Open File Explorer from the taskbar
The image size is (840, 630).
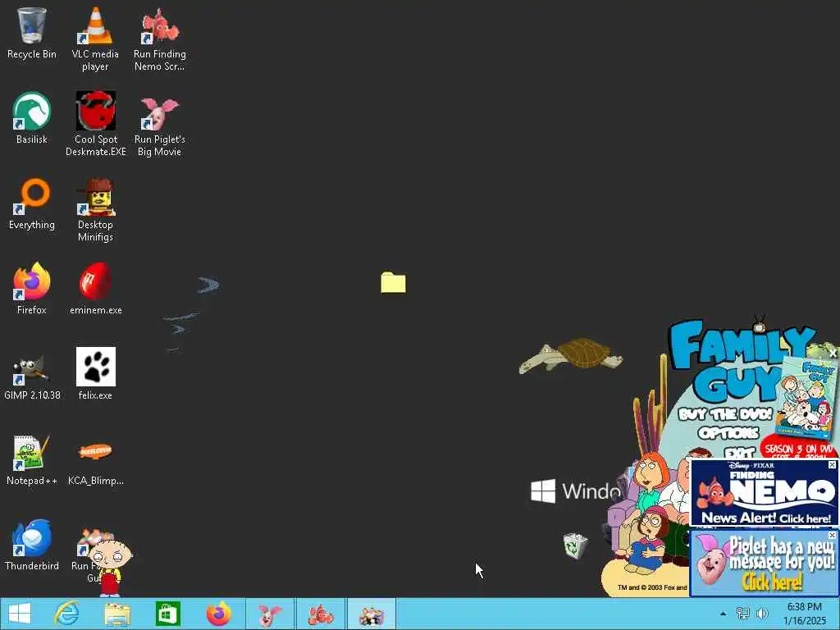[x=117, y=614]
